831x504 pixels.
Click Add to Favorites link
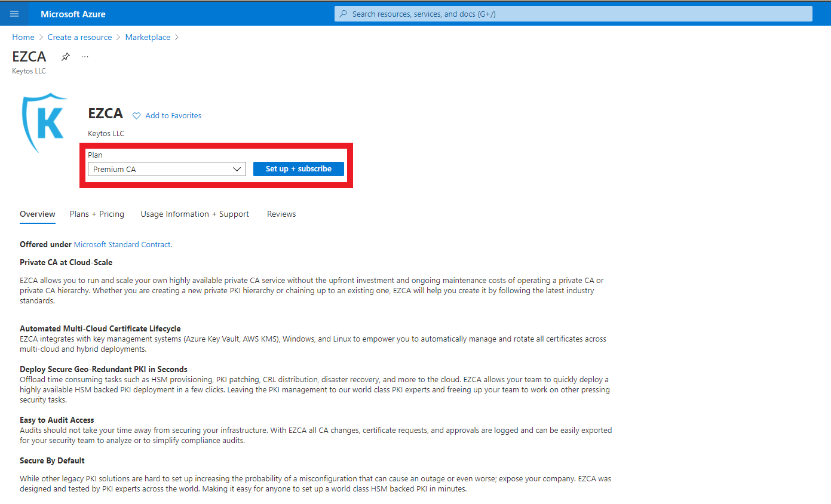pyautogui.click(x=173, y=116)
